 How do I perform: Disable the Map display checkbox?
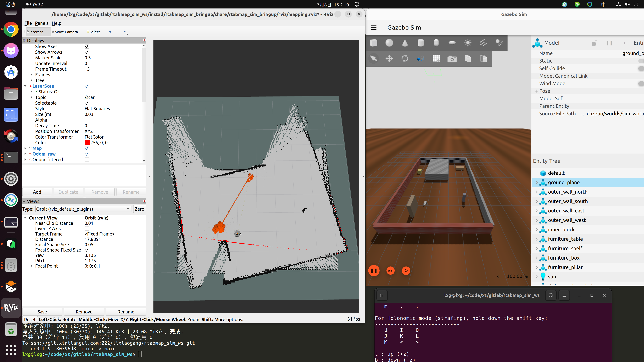click(x=87, y=148)
